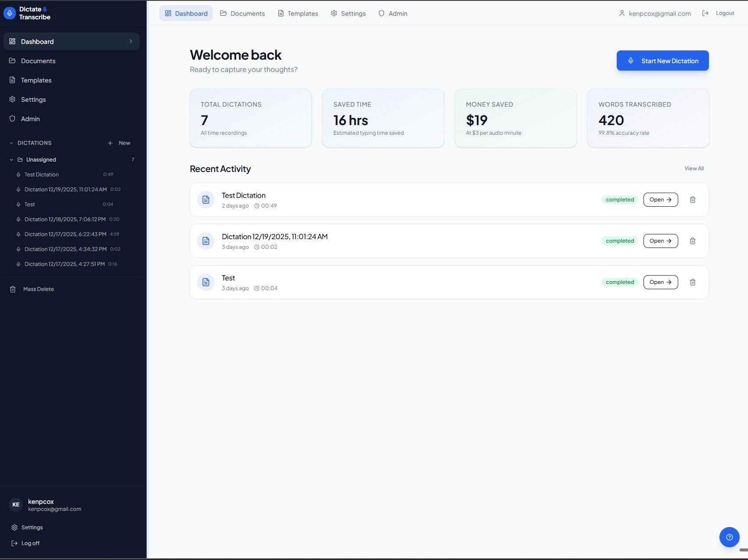Click the Mass Delete trash icon in sidebar
This screenshot has width=748, height=560.
click(13, 289)
